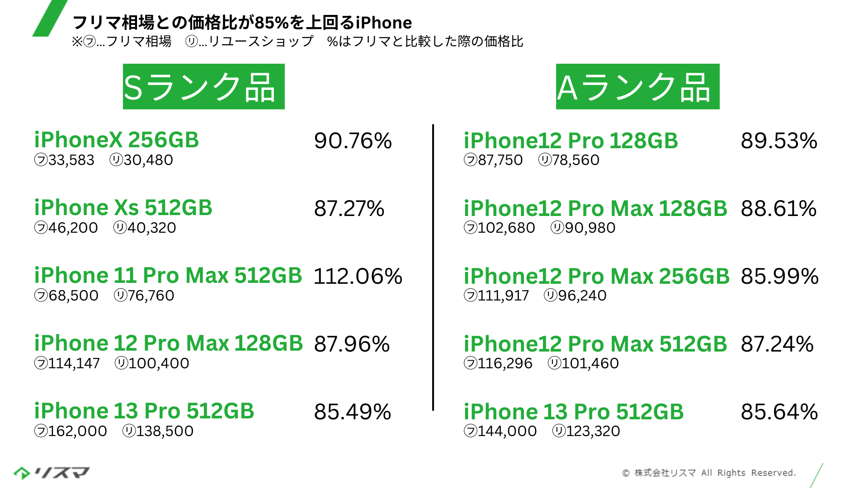Click the vertical black divider line
The image size is (868, 488).
point(433,267)
